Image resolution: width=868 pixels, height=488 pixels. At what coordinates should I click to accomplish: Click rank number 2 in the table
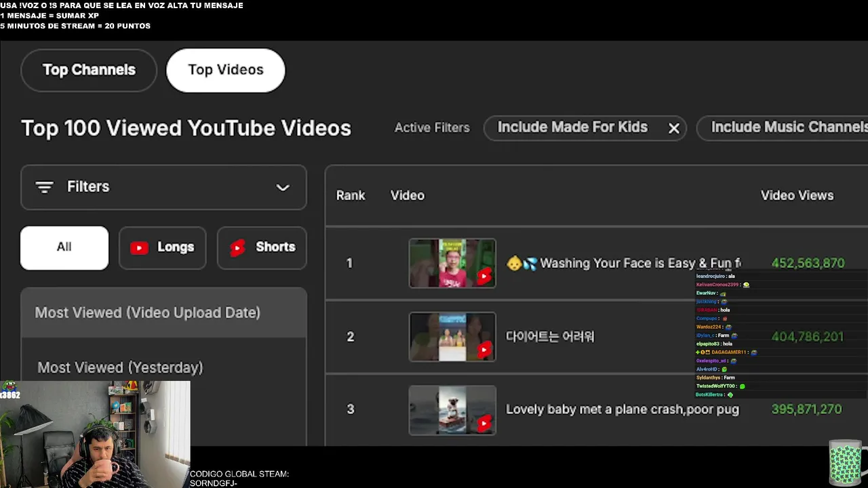[x=351, y=337]
